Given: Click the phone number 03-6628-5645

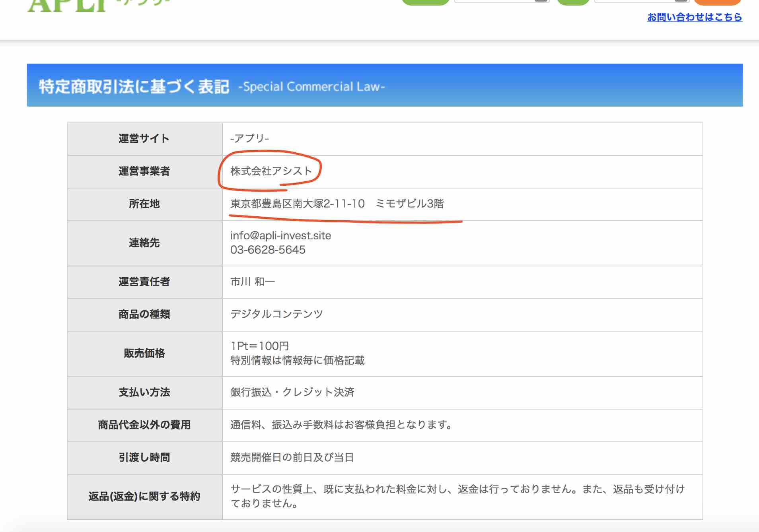Looking at the screenshot, I should tap(268, 250).
